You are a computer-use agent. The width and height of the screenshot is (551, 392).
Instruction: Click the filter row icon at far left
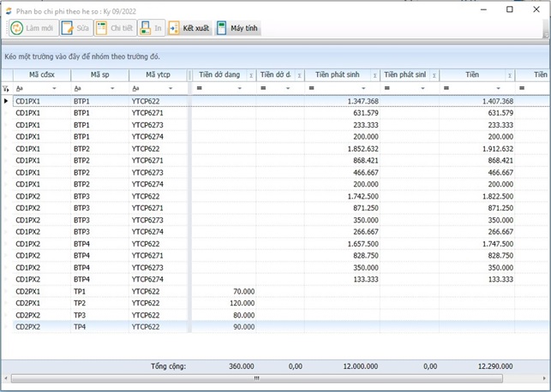click(6, 88)
